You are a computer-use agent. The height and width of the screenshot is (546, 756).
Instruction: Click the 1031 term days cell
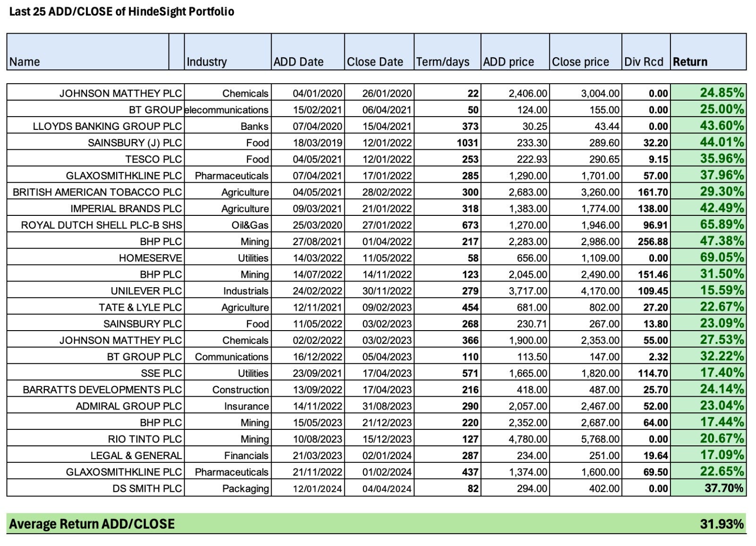(447, 143)
